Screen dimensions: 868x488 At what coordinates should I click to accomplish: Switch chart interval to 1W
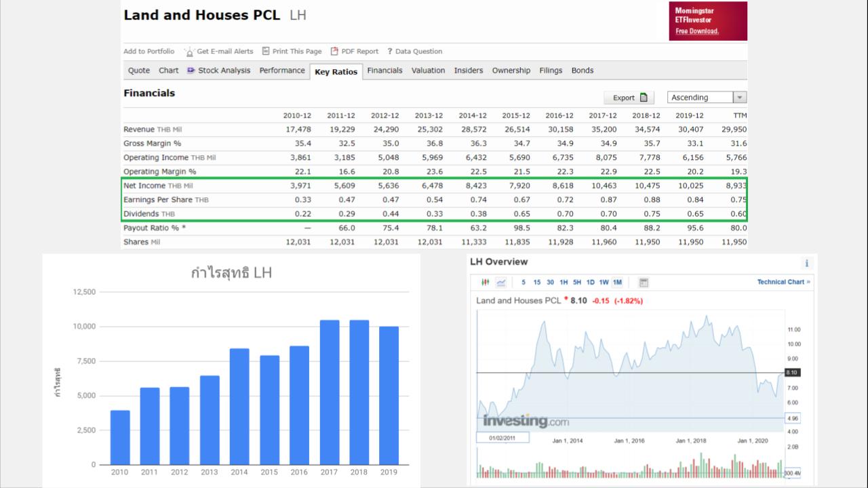click(604, 282)
